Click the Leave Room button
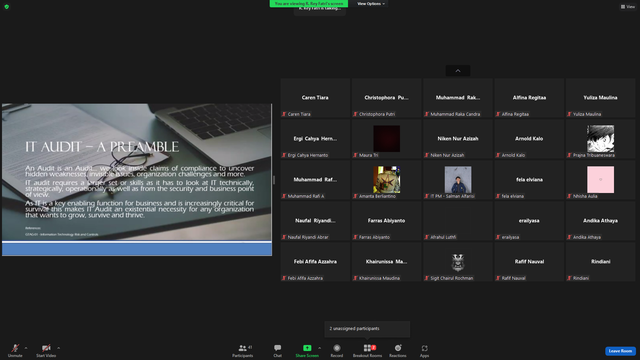Screen dimensions: 640x360 coord(620,351)
